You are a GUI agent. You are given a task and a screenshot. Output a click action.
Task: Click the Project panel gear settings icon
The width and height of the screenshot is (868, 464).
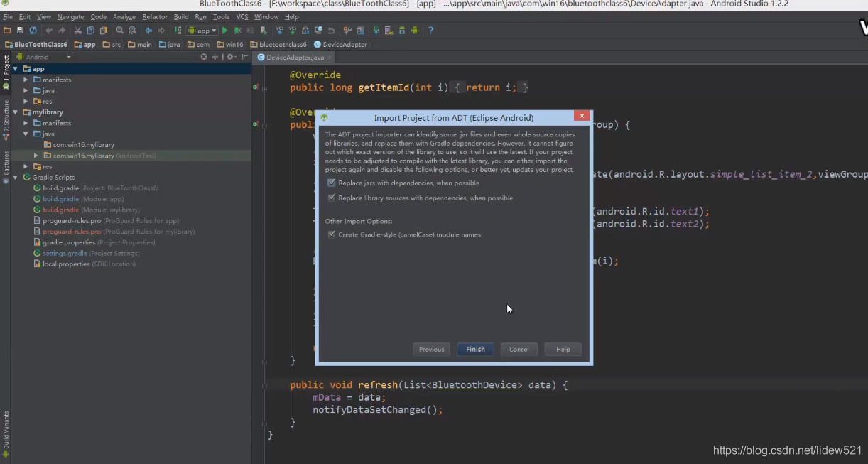[x=231, y=57]
